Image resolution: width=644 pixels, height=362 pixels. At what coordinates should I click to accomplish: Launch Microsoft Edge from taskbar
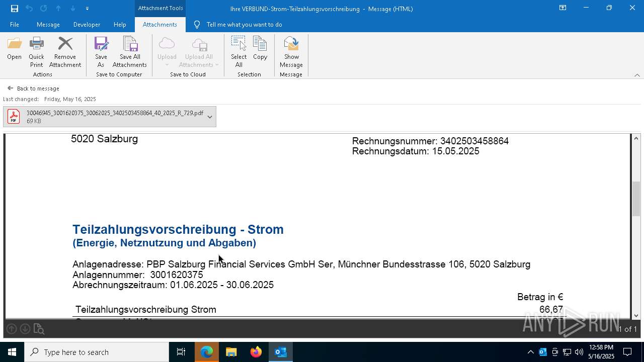(x=207, y=352)
